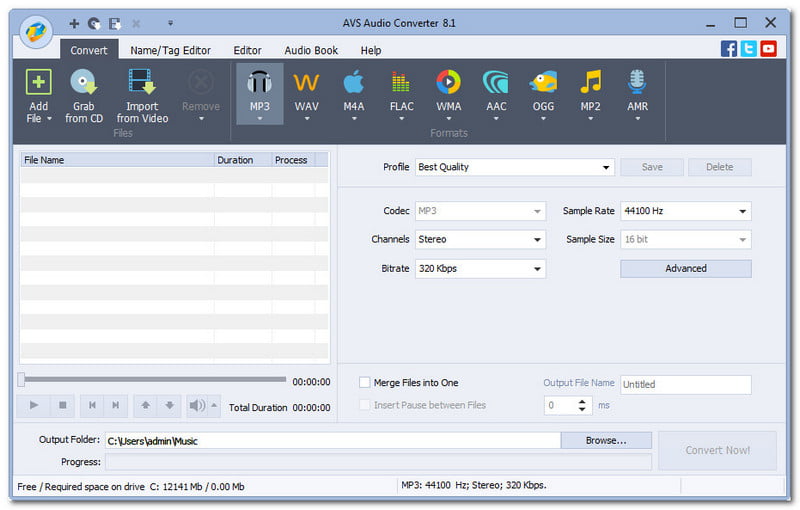800x510 pixels.
Task: Choose the AMR format icon
Action: (637, 84)
